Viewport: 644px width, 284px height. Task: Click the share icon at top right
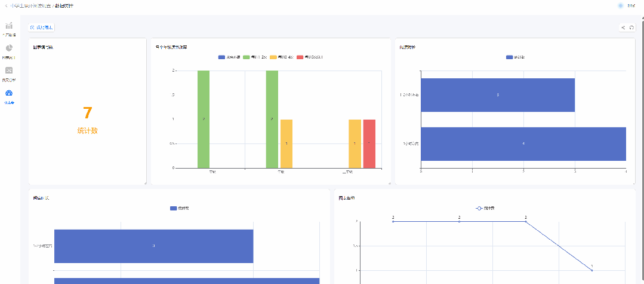click(623, 28)
